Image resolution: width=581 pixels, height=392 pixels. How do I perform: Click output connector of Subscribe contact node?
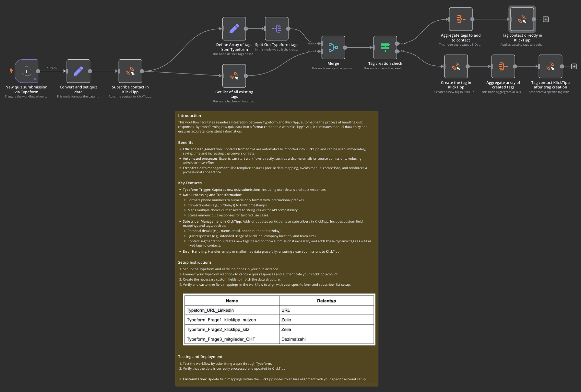pos(142,71)
